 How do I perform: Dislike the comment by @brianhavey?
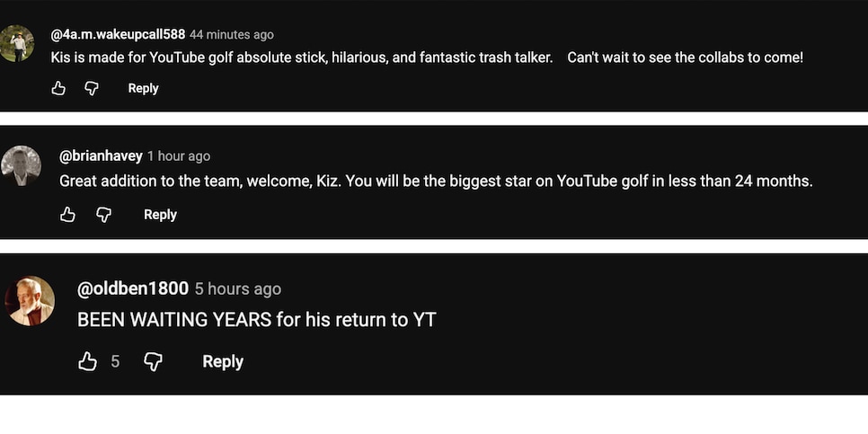point(103,215)
